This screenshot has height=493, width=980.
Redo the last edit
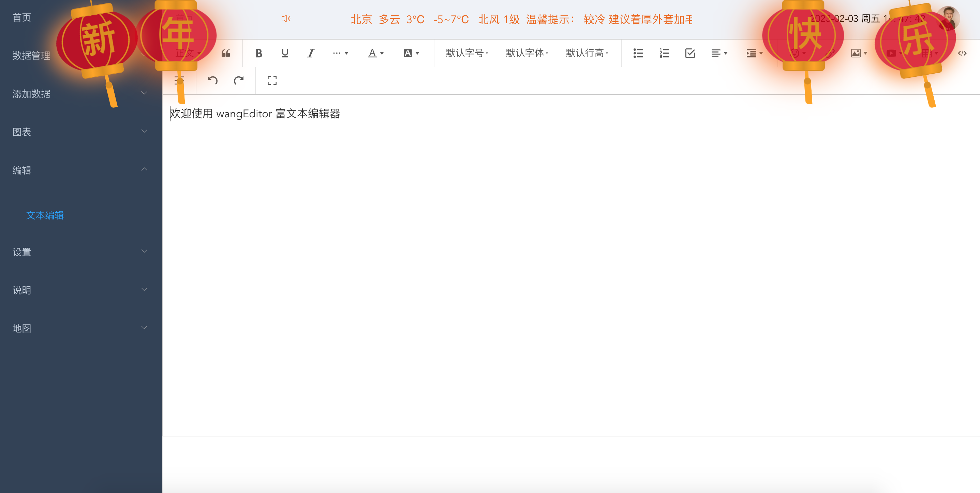point(239,80)
